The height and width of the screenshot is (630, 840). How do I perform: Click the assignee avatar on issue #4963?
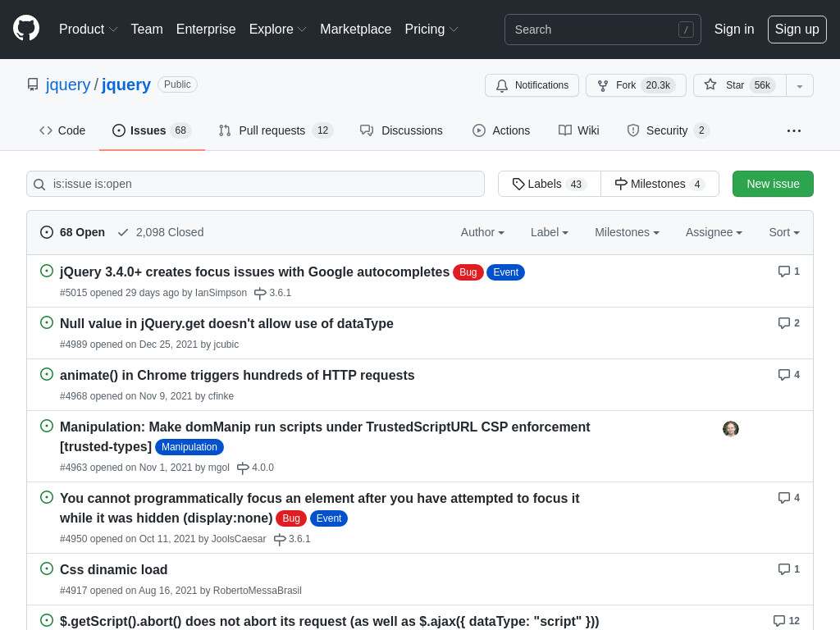731,428
